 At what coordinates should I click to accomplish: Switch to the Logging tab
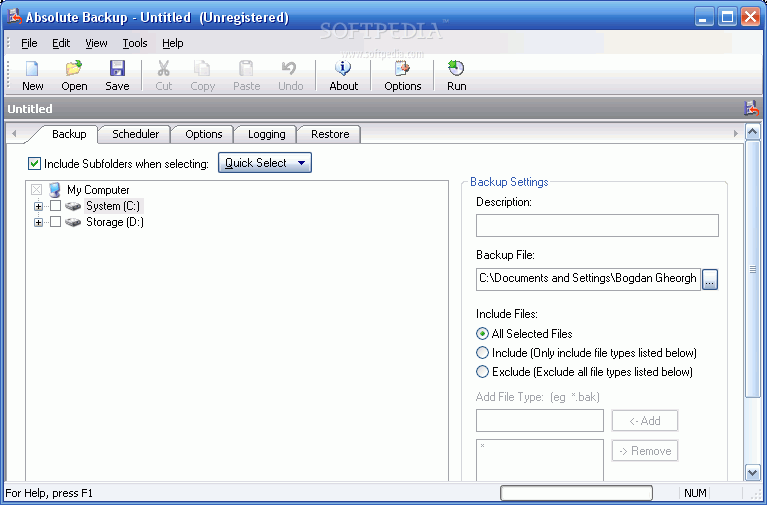267,134
